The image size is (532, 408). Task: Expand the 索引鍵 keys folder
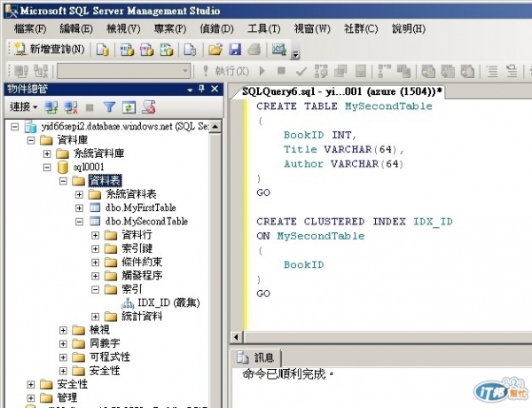(96, 249)
